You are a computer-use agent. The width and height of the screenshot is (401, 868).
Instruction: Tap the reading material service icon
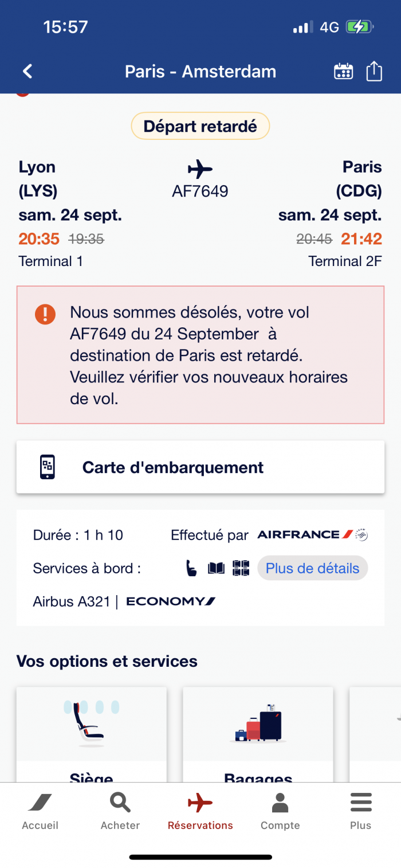coord(216,568)
